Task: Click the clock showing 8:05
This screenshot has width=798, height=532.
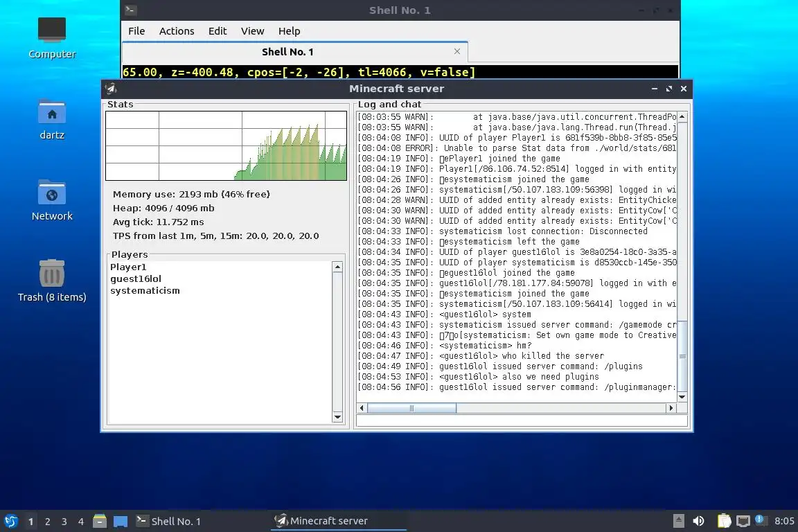Action: 783,521
